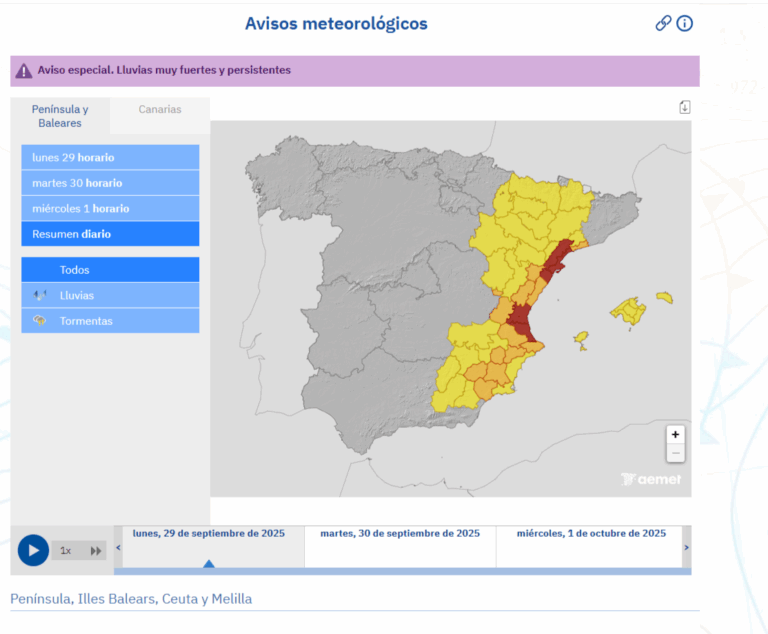Show Todos warning types
The image size is (768, 634).
(x=110, y=269)
